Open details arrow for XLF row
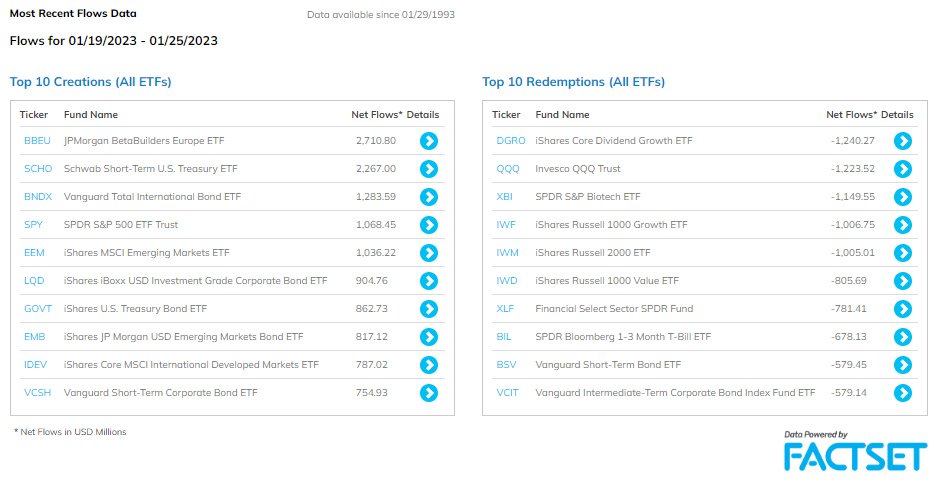The width and height of the screenshot is (938, 481). 903,309
